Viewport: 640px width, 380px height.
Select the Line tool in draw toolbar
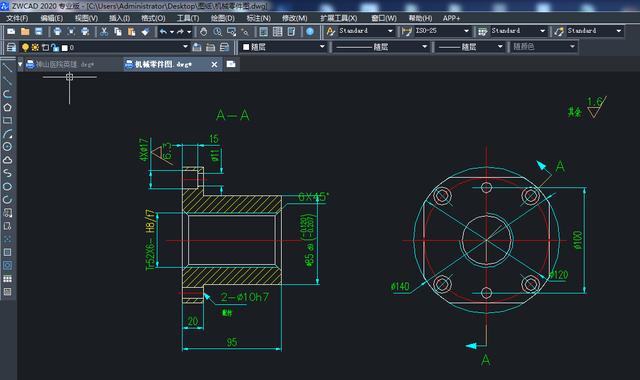click(x=7, y=68)
